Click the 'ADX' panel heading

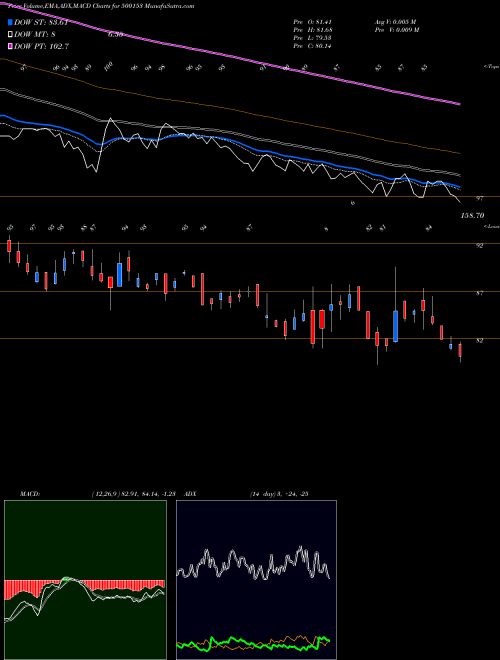click(x=190, y=494)
